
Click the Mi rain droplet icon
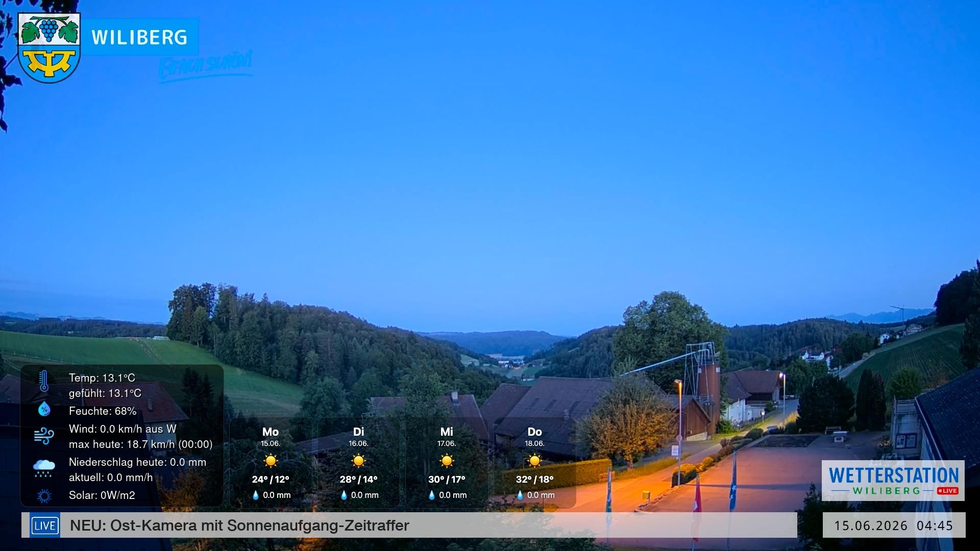[x=432, y=495]
